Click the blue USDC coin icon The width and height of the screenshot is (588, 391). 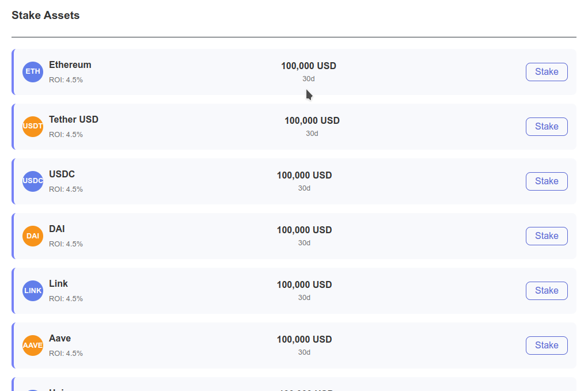[x=33, y=181]
